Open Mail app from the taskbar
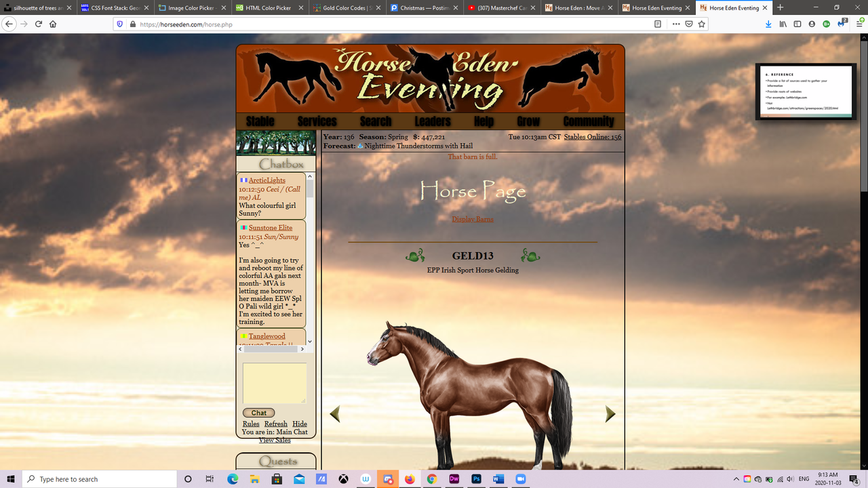Screen dimensions: 868x488 [299, 479]
